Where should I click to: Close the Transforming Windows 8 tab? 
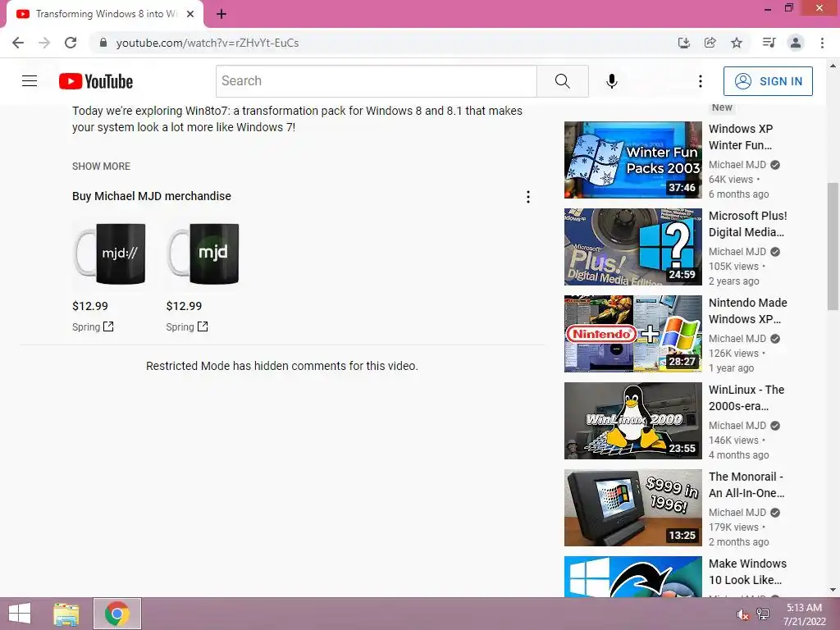pyautogui.click(x=190, y=14)
